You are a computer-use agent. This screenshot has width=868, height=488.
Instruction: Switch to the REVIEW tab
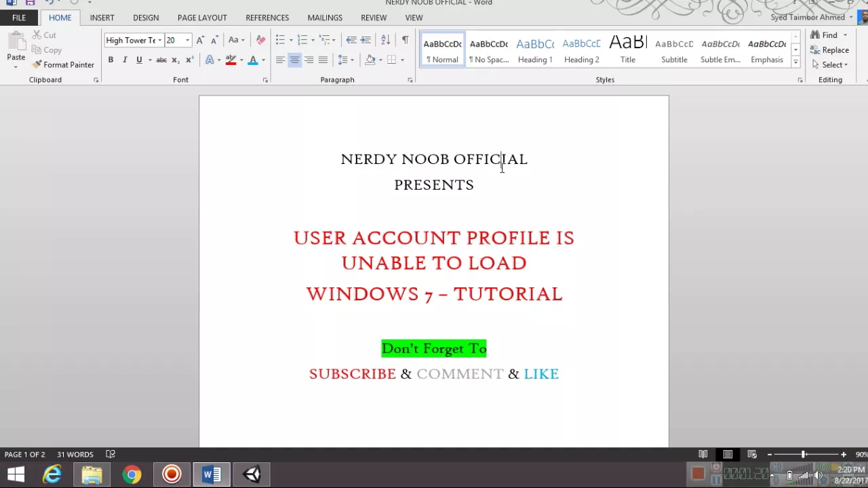(x=374, y=18)
